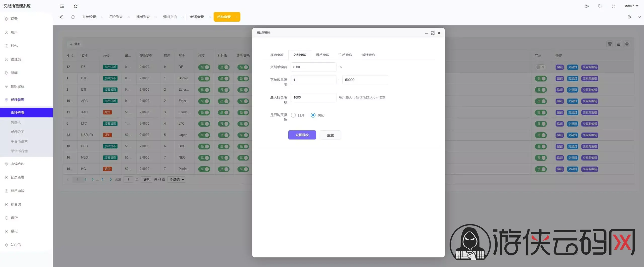Open the 10 条/页 page size dropdown

click(x=177, y=179)
